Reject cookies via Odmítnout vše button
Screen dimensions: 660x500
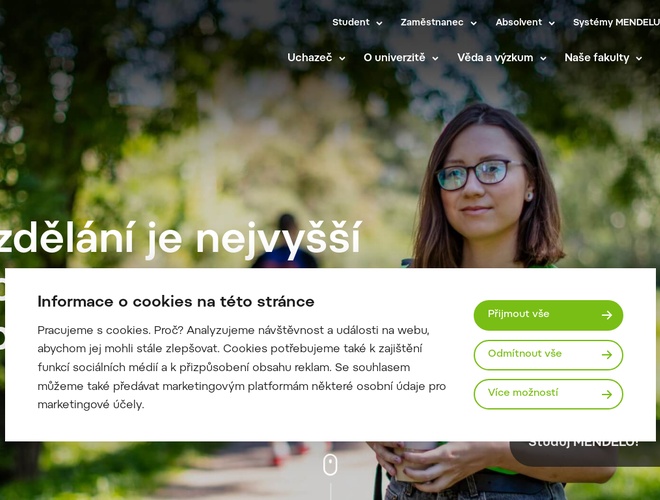[548, 355]
